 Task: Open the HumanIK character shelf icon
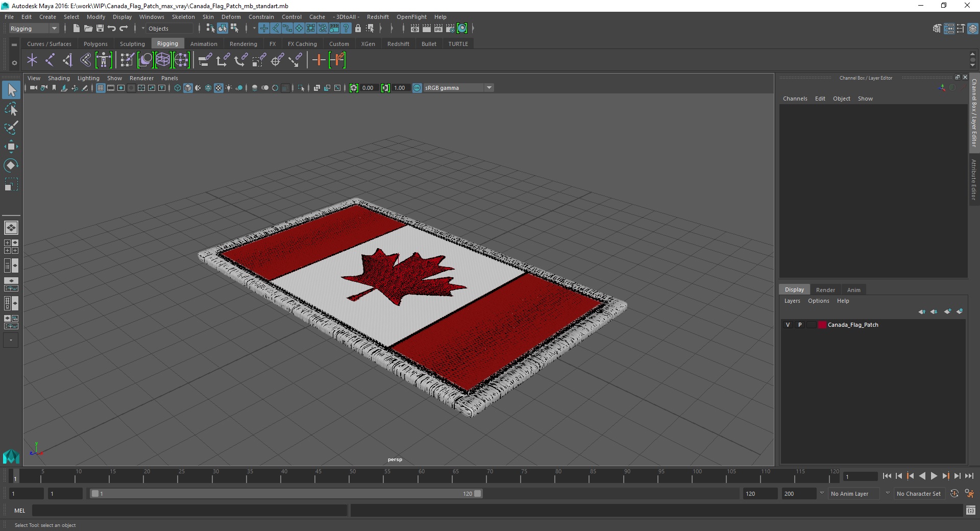[104, 60]
